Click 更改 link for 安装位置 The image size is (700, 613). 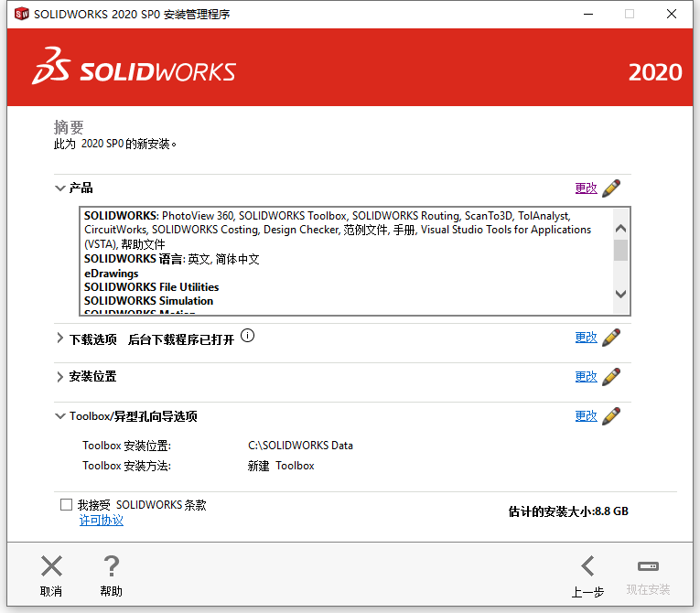(x=587, y=377)
